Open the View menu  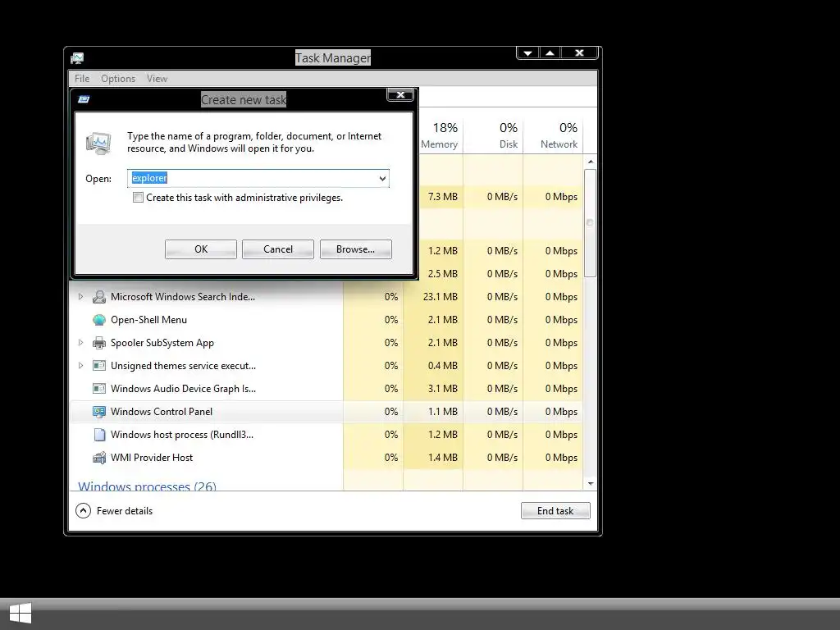click(157, 79)
